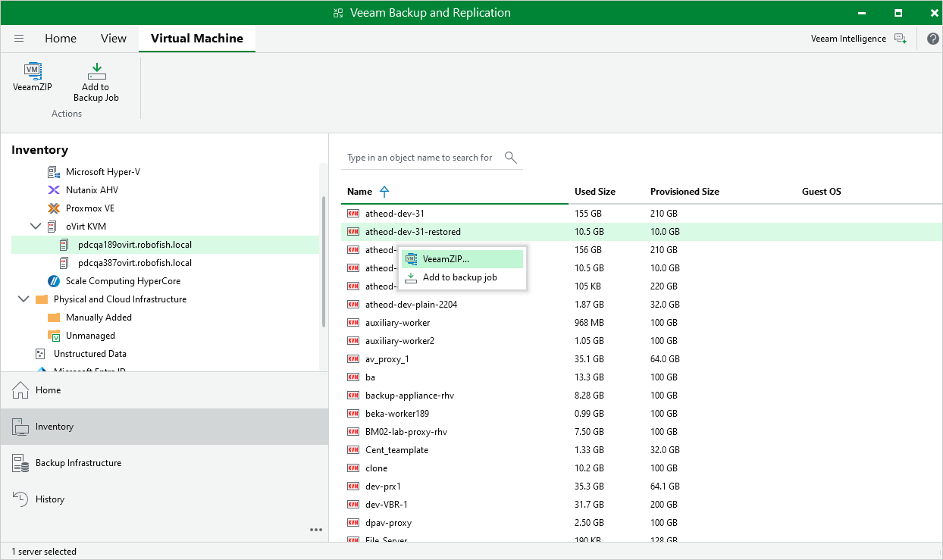This screenshot has width=943, height=560.
Task: Collapse the oVirt KVM tree node
Action: point(35,226)
